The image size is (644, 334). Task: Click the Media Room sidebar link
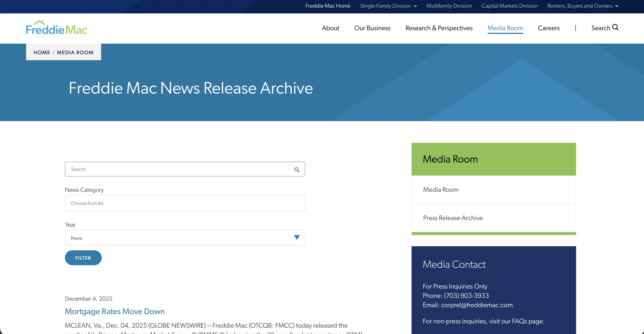point(440,190)
